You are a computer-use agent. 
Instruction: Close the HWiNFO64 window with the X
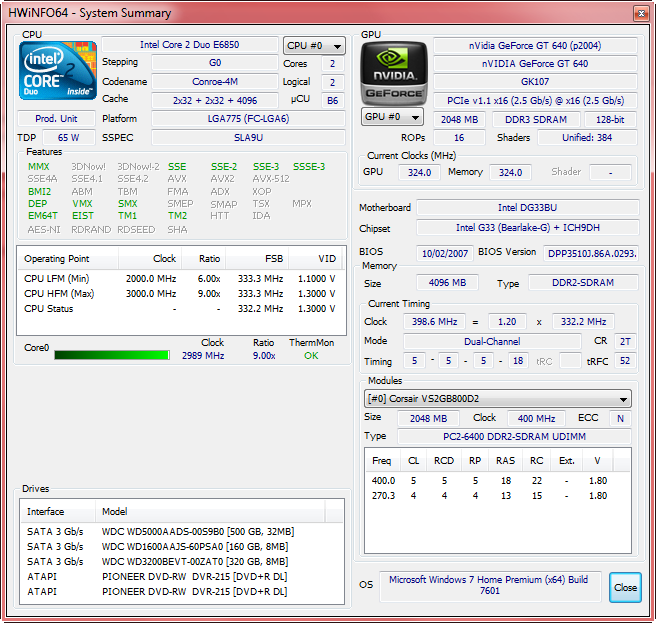(641, 14)
